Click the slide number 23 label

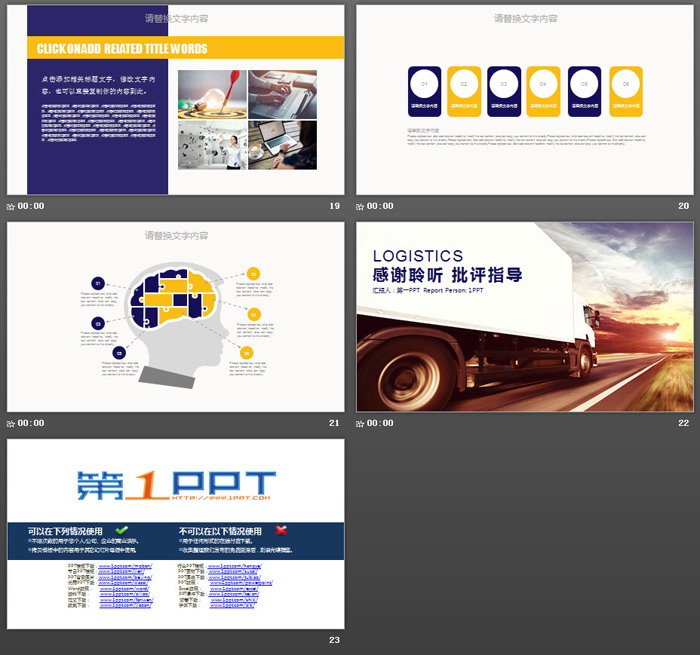(x=335, y=640)
